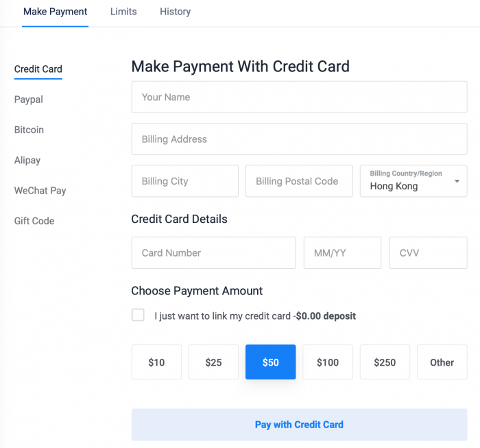Choose Paypal payment method
This screenshot has width=480, height=448.
(x=29, y=99)
